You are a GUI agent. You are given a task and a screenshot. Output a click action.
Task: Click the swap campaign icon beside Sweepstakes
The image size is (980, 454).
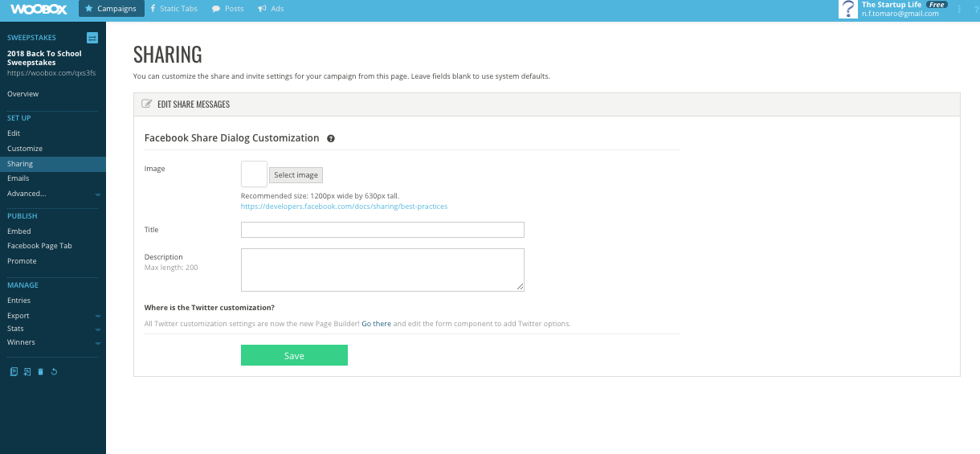click(x=92, y=38)
